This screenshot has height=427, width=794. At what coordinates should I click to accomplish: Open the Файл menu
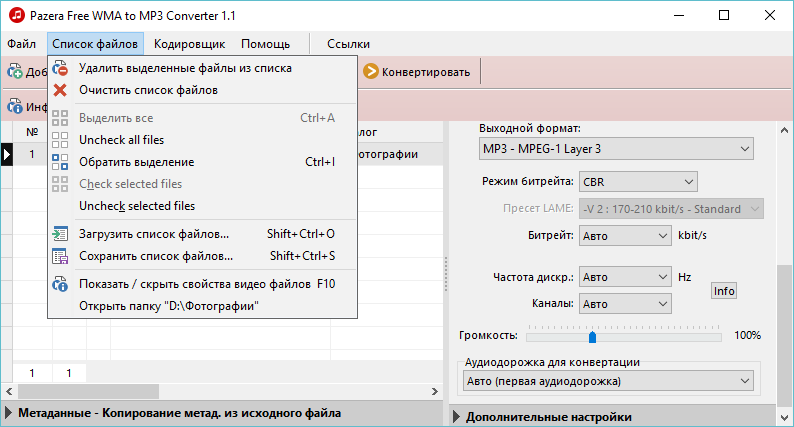tap(21, 44)
